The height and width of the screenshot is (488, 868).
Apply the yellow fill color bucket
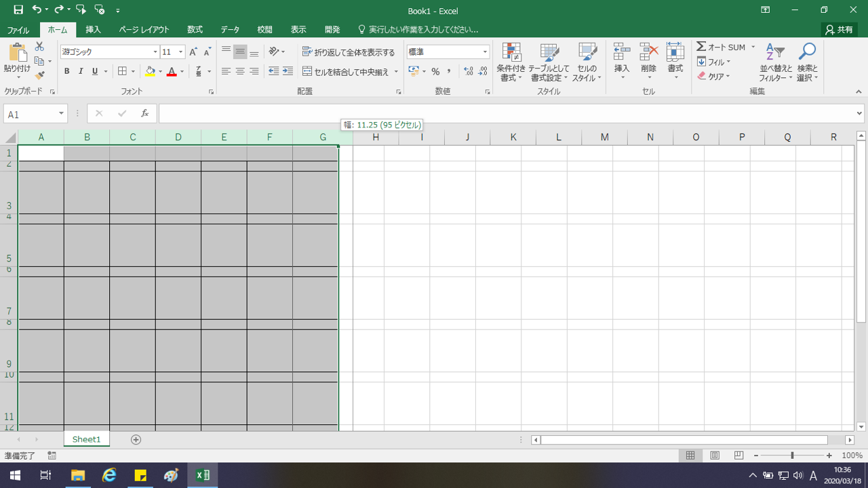point(150,71)
